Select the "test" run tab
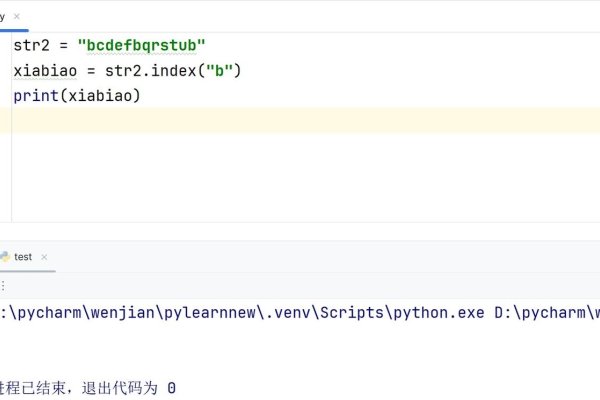Viewport: 600px width, 400px height. (x=22, y=257)
